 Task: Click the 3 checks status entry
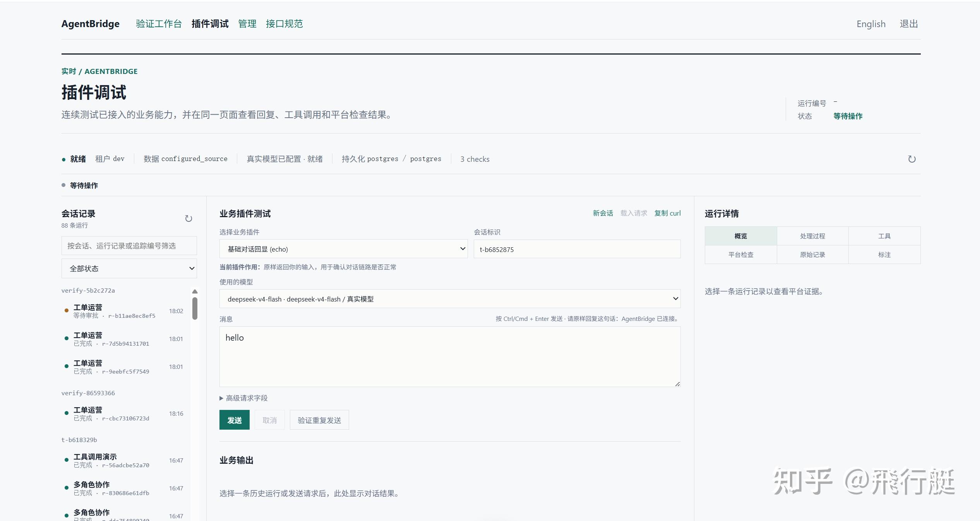tap(475, 159)
